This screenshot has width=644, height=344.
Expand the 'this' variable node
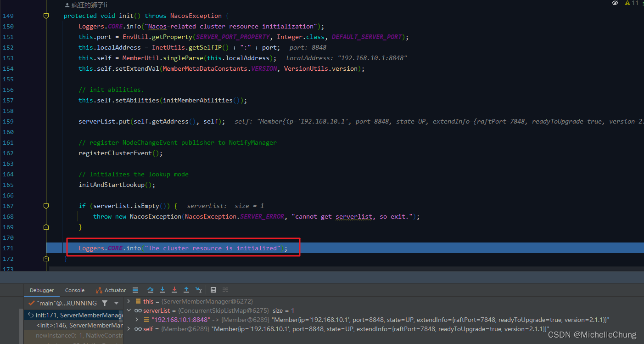click(x=129, y=301)
